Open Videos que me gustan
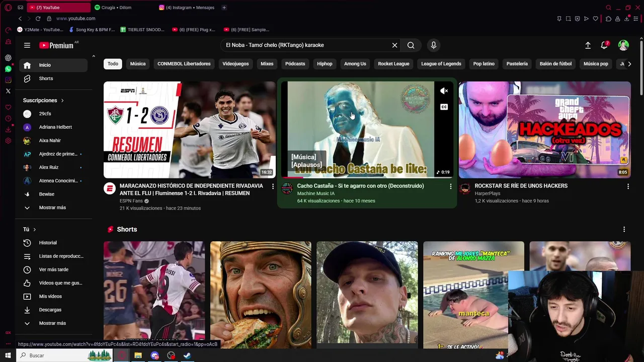Image resolution: width=644 pixels, height=362 pixels. coord(53,283)
